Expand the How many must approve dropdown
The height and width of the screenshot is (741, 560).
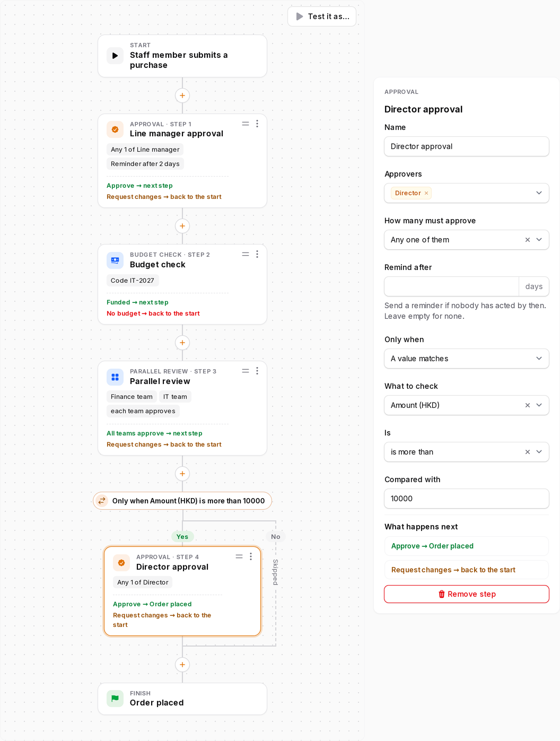click(539, 240)
